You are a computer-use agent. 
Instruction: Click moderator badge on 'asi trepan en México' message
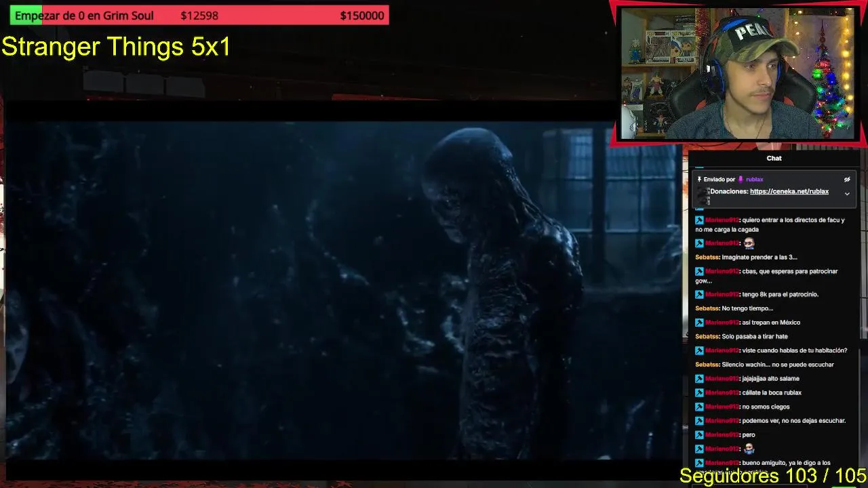699,323
